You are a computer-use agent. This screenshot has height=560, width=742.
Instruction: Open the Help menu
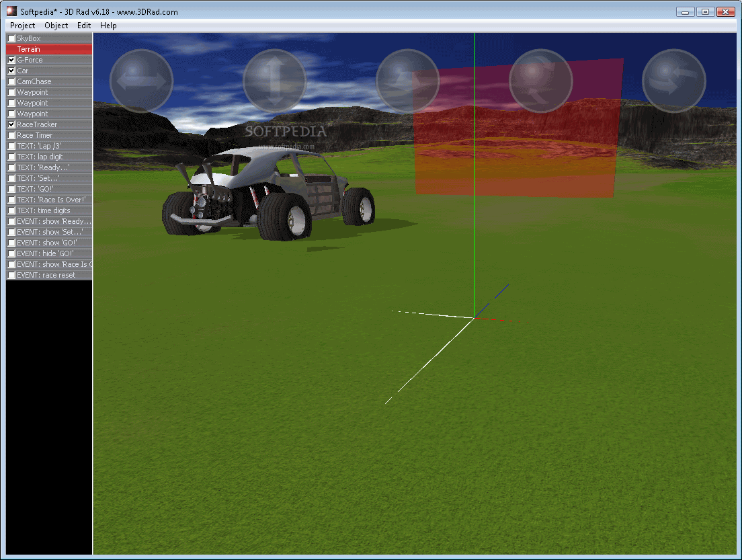click(x=108, y=26)
